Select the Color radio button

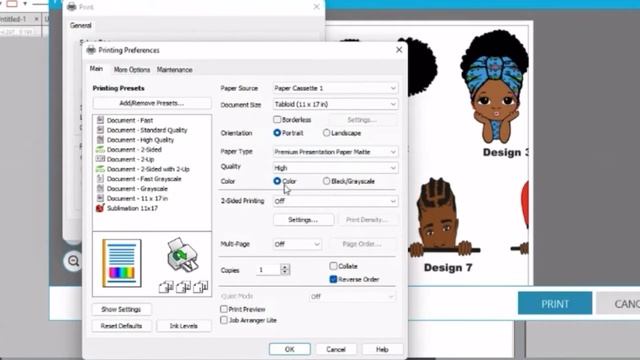(277, 181)
